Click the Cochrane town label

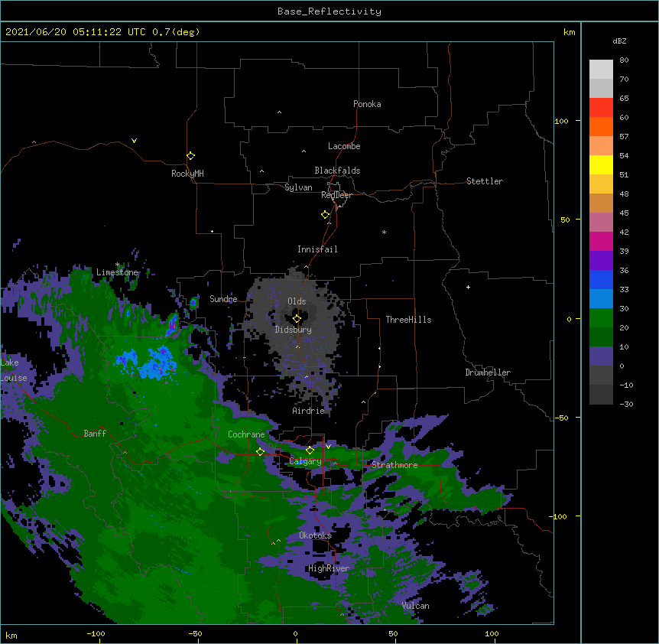coord(246,434)
